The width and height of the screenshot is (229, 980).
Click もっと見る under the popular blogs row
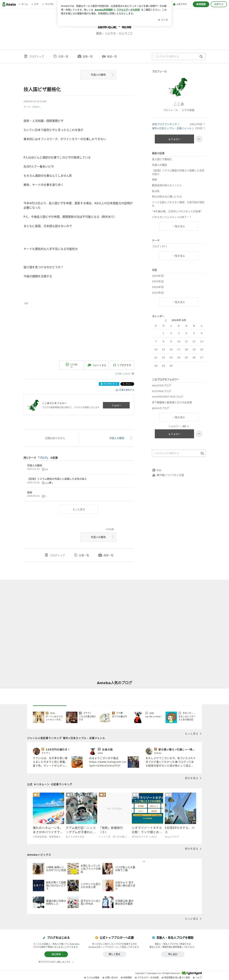[x=193, y=734]
